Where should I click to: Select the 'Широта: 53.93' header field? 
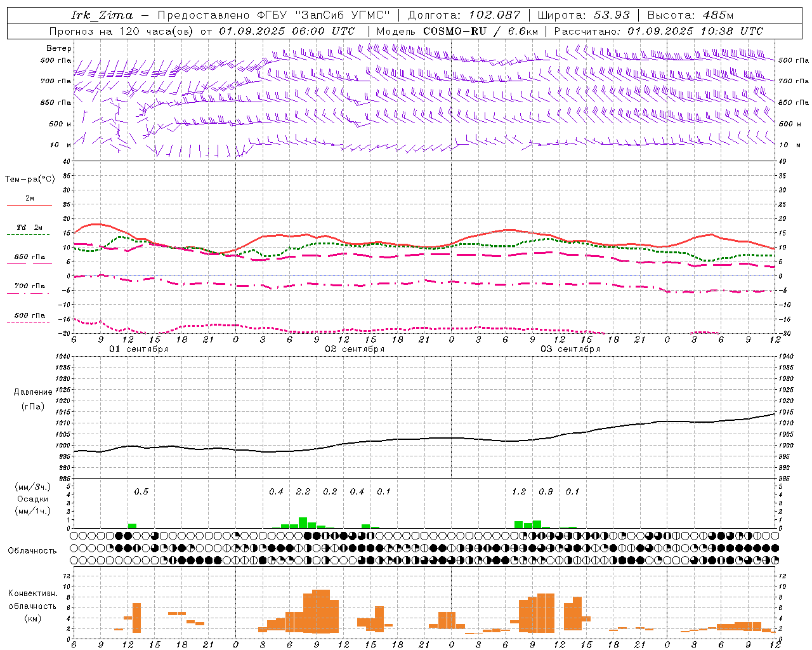(584, 15)
